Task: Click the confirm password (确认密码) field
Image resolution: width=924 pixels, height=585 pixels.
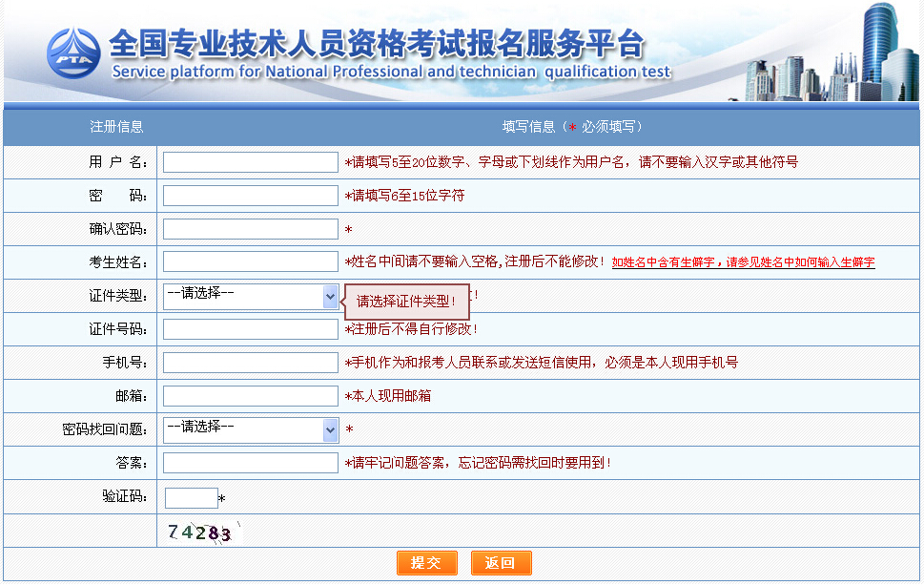Action: click(250, 229)
